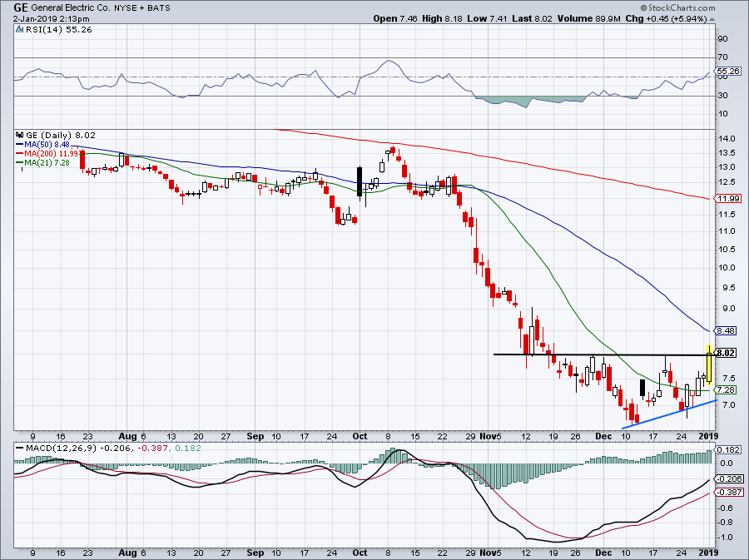Viewport: 749px width, 560px height.
Task: Click the Open 7.46 value
Action: pyautogui.click(x=395, y=18)
